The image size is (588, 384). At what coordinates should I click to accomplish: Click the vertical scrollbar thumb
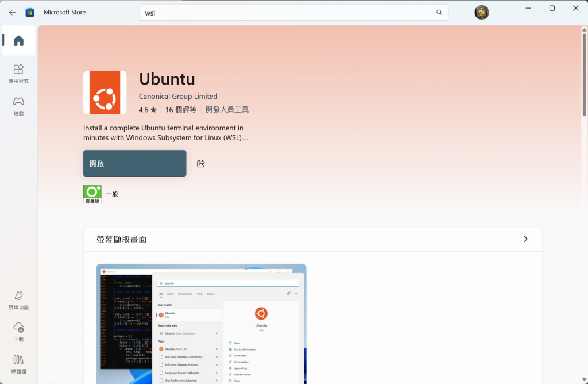584,74
